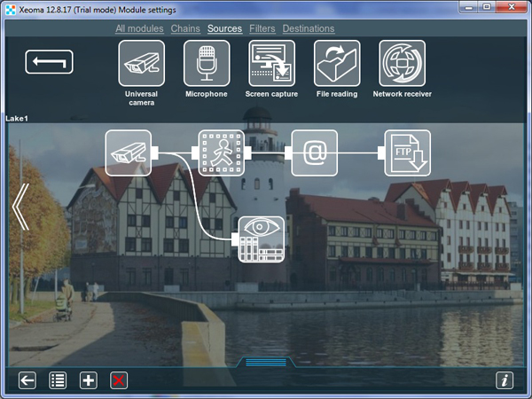Image resolution: width=532 pixels, height=399 pixels.
Task: Click the blue striped handle above the bottom toolbar
Action: pos(266,362)
